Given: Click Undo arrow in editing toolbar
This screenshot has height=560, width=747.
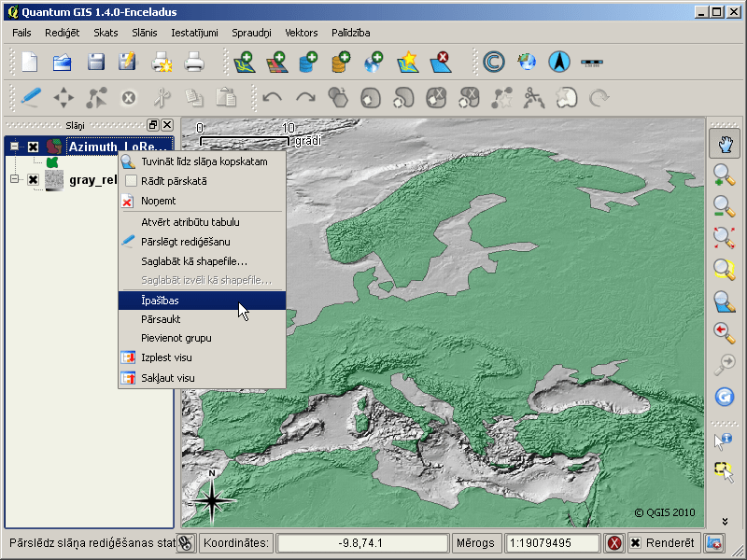Looking at the screenshot, I should [x=273, y=98].
